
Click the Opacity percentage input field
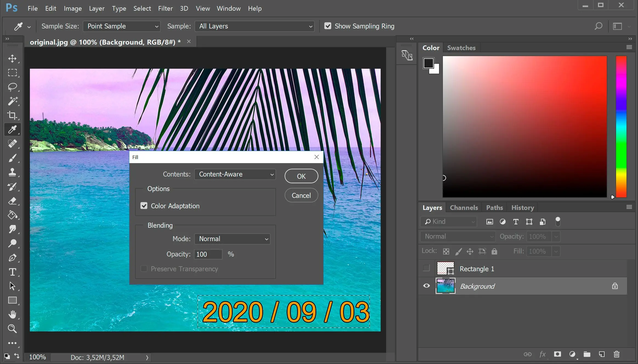208,254
